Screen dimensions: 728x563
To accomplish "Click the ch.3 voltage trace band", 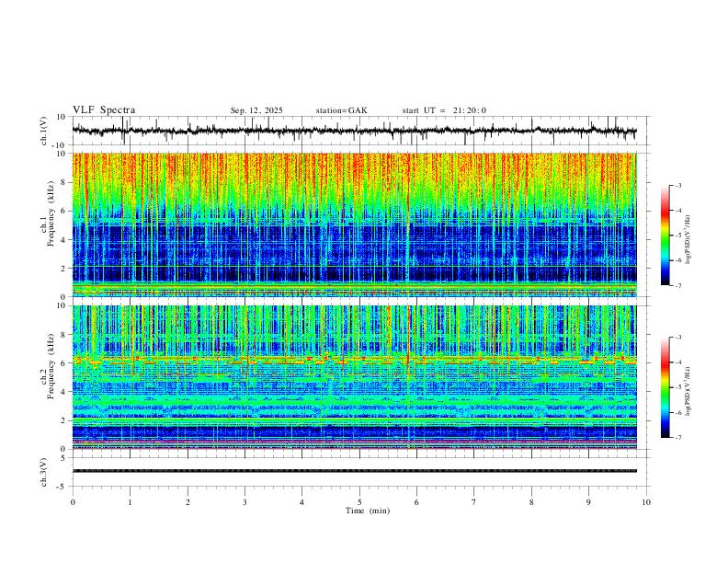I will pos(355,471).
